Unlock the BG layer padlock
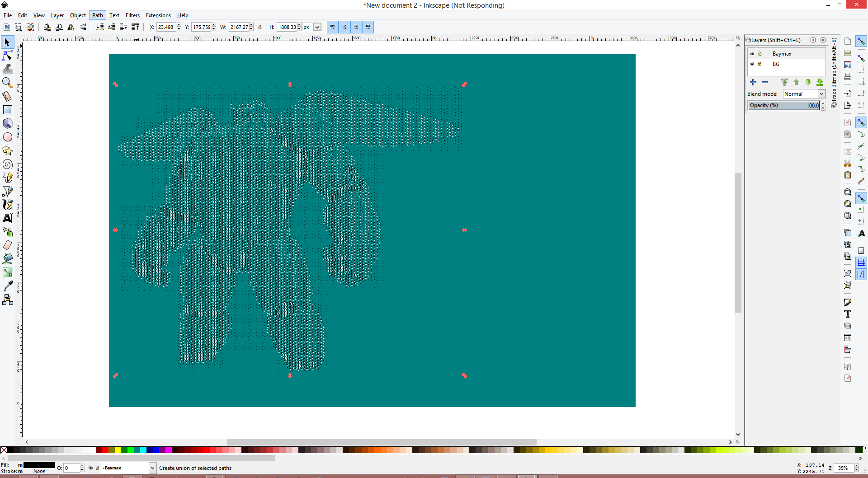Image resolution: width=868 pixels, height=478 pixels. [760, 64]
